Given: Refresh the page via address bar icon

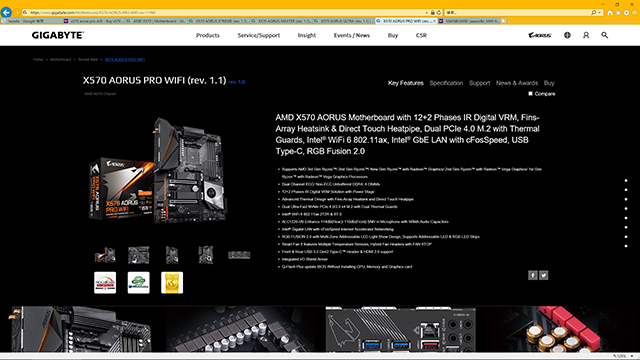Looking at the screenshot, I should click(x=439, y=13).
